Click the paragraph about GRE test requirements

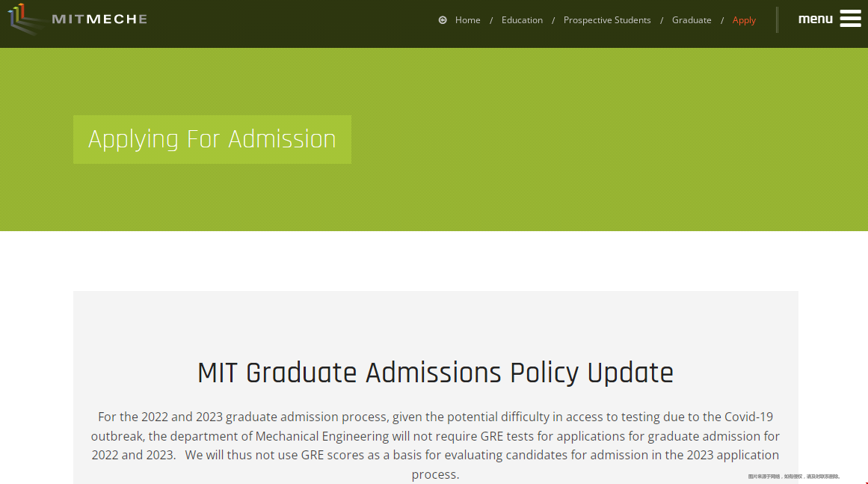tap(435, 445)
